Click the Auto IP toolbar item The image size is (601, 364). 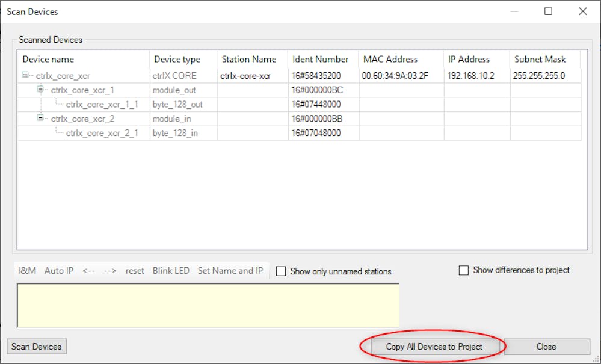[x=58, y=271]
